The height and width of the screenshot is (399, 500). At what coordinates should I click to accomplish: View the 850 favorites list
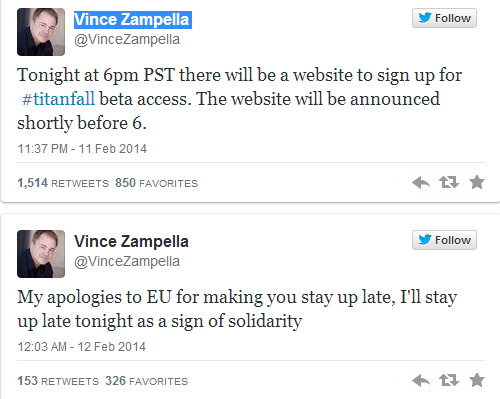click(x=157, y=183)
